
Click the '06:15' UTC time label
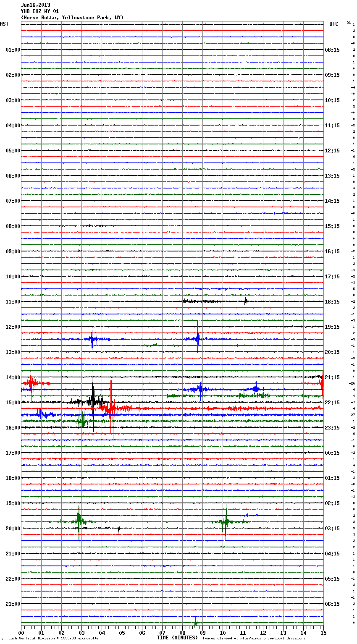coord(332,604)
